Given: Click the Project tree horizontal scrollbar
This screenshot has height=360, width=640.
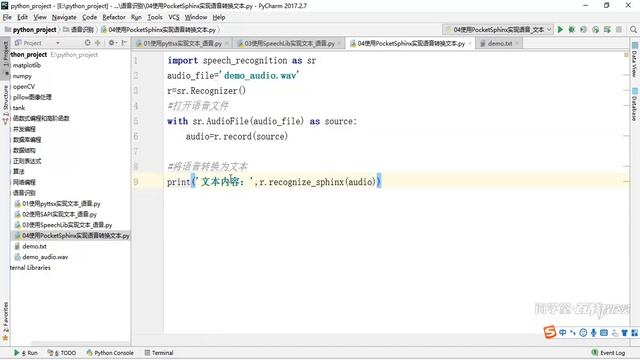Looking at the screenshot, I should [x=81, y=343].
